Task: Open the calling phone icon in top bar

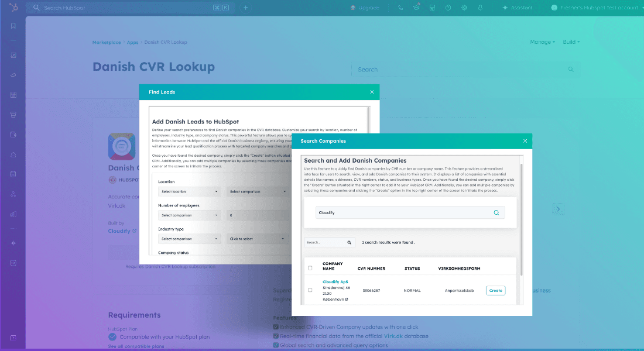Action: tap(400, 8)
